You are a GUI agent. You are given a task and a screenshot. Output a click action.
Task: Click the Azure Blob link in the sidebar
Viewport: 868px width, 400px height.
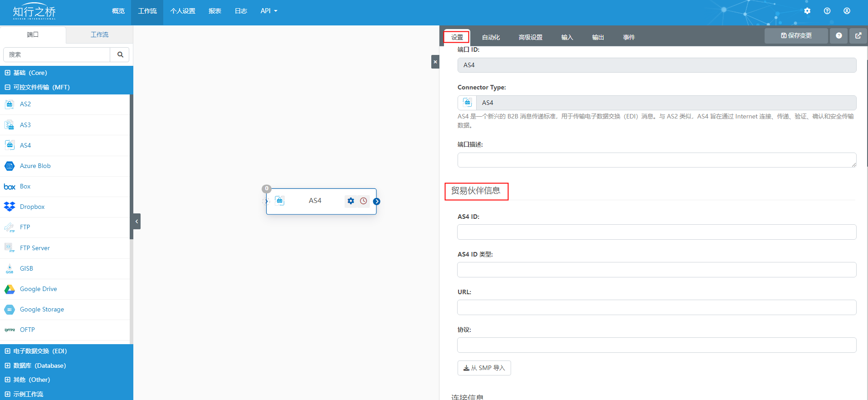[x=35, y=166]
